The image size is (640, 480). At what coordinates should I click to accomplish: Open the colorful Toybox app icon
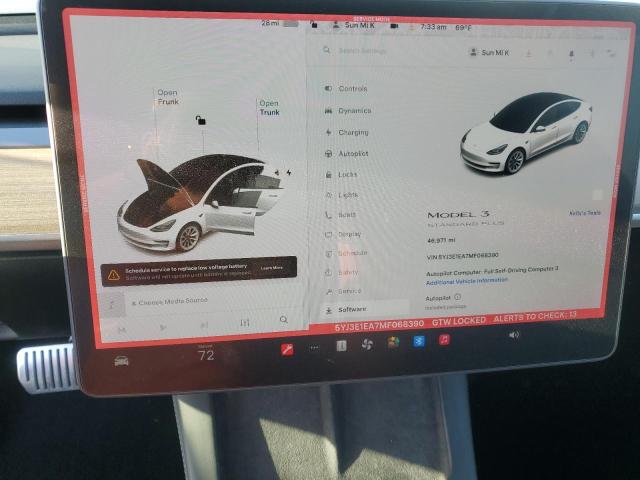pyautogui.click(x=393, y=342)
